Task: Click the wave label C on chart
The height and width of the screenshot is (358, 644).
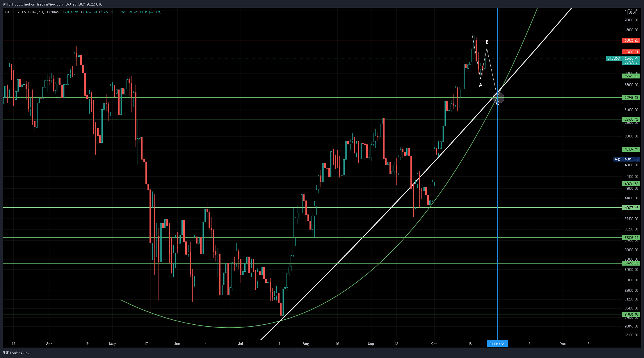Action: click(x=497, y=103)
